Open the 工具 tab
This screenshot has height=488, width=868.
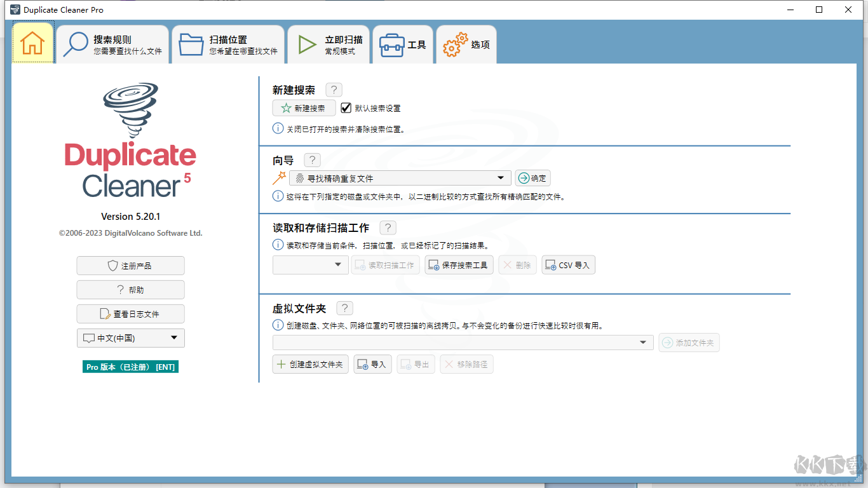point(403,44)
